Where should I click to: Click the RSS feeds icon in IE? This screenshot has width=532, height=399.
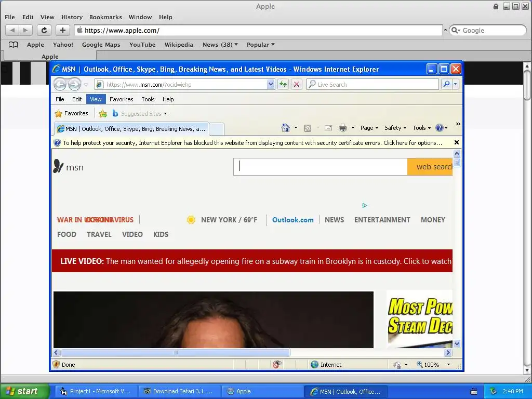point(308,128)
